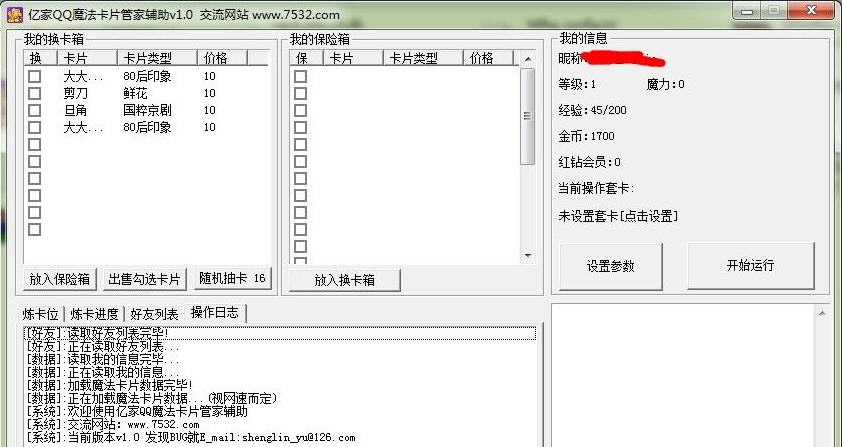Switch to the 炼卡进度 tab
Viewport: 842px width, 447px height.
pyautogui.click(x=94, y=314)
